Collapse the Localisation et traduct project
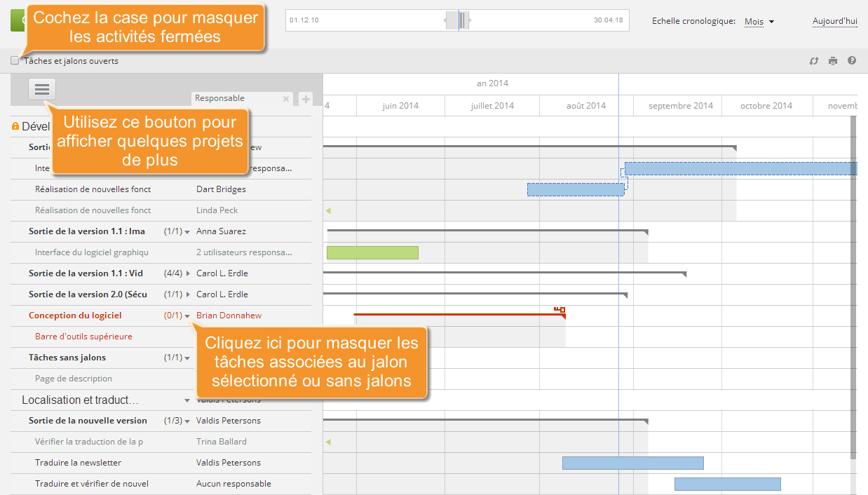Image resolution: width=868 pixels, height=495 pixels. pos(187,400)
